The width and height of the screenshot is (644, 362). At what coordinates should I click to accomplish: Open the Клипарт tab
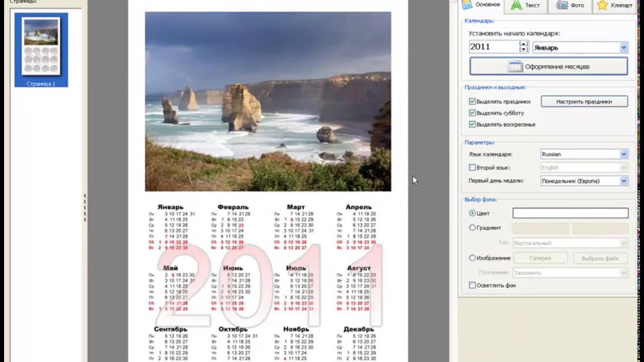pos(615,6)
